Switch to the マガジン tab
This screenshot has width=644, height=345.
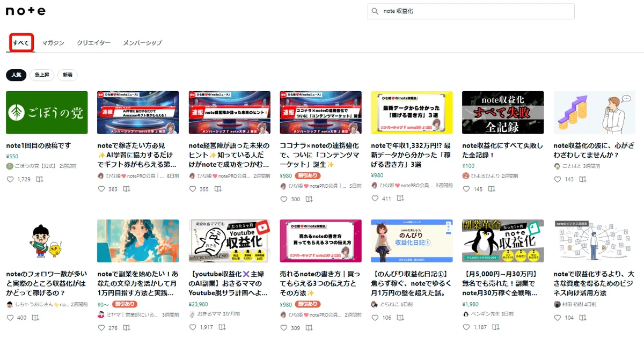(x=53, y=43)
